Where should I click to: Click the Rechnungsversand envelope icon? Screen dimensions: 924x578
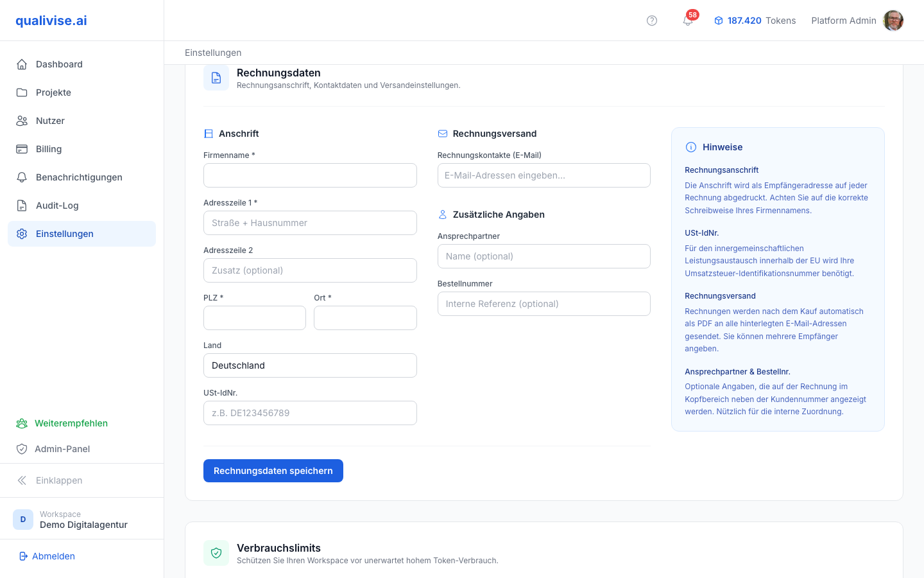coord(443,134)
